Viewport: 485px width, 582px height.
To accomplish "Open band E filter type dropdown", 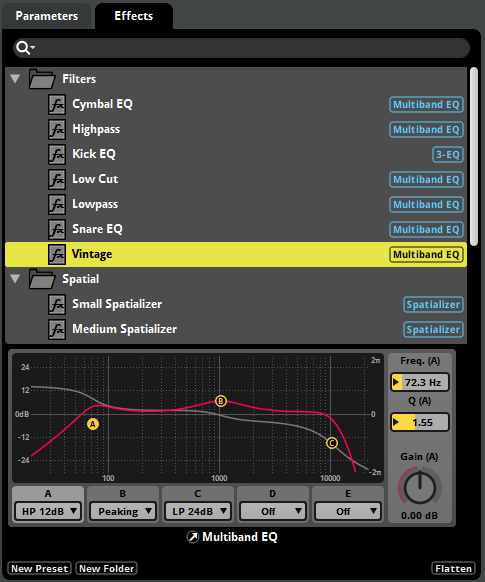I will click(348, 511).
